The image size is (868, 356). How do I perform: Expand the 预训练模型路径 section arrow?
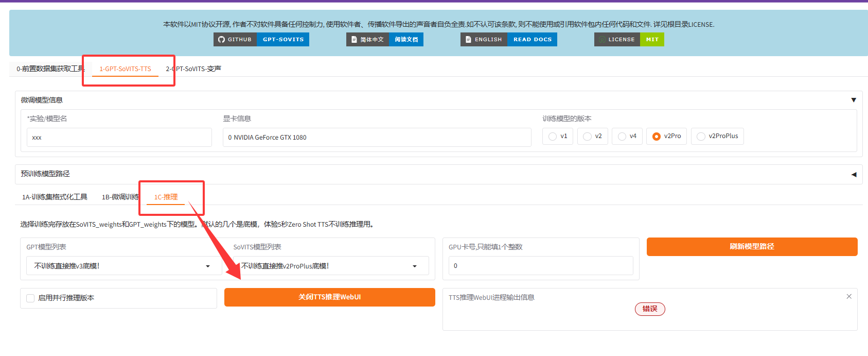(x=854, y=174)
